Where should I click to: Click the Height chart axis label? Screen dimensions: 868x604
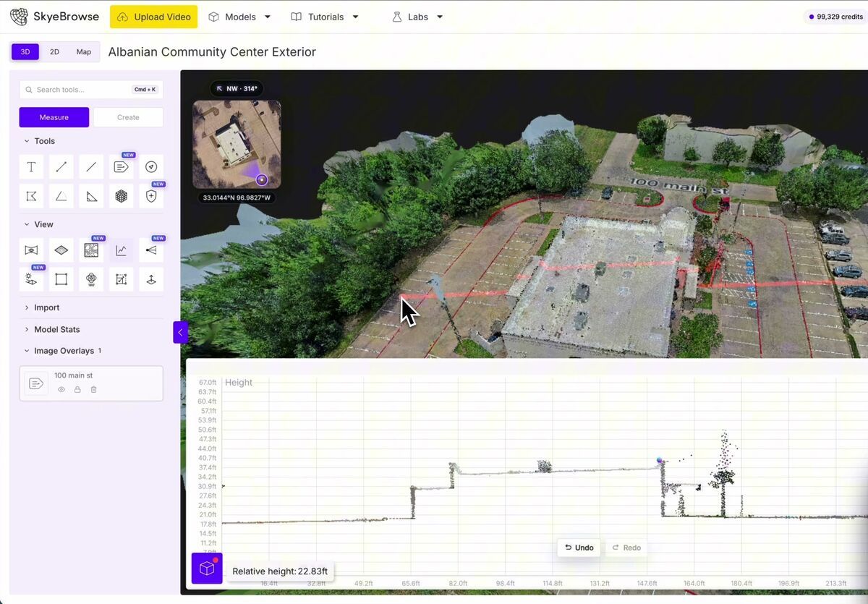pos(239,383)
